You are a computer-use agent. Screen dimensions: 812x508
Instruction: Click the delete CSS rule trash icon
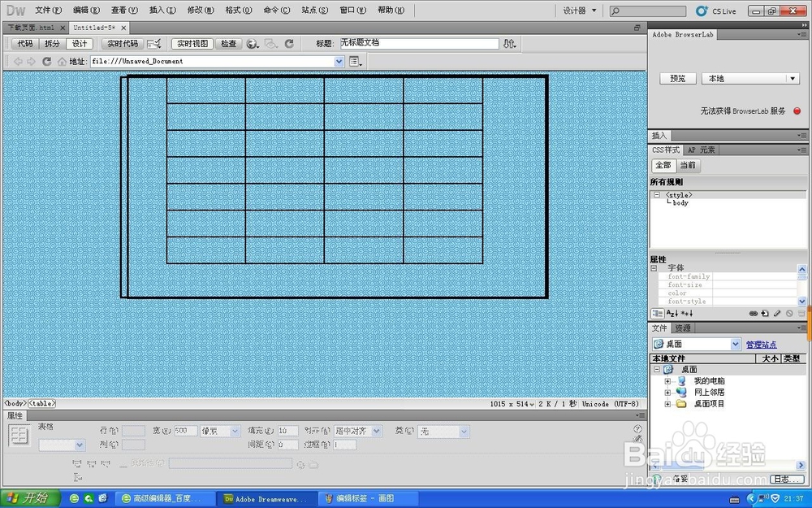coord(801,313)
